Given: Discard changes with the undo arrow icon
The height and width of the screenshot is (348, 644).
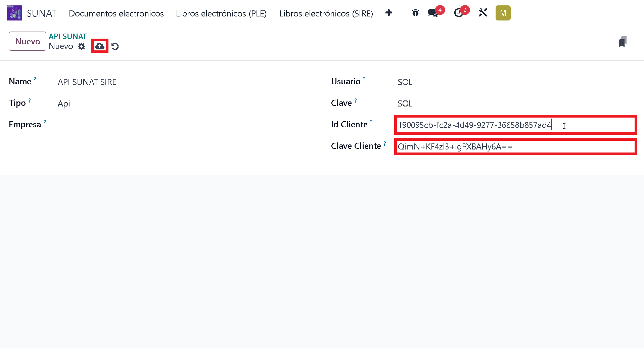Looking at the screenshot, I should [x=115, y=46].
